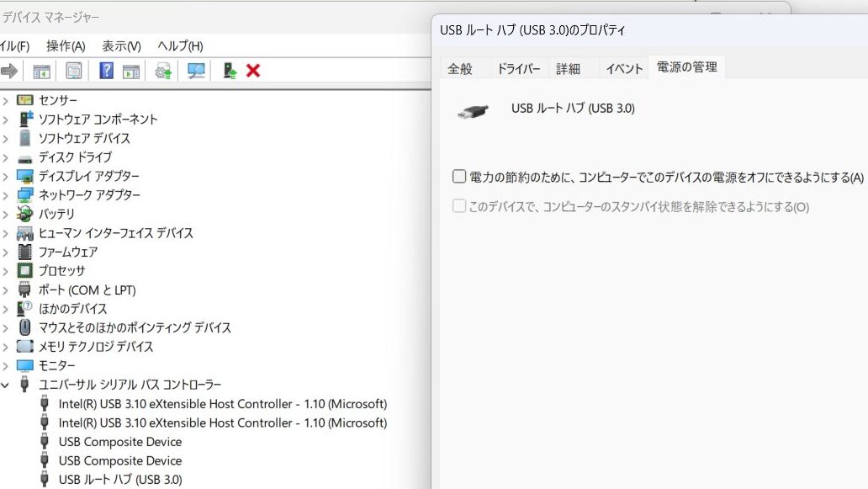The height and width of the screenshot is (489, 868).
Task: Open Properties from the toolbar icon
Action: click(x=73, y=71)
